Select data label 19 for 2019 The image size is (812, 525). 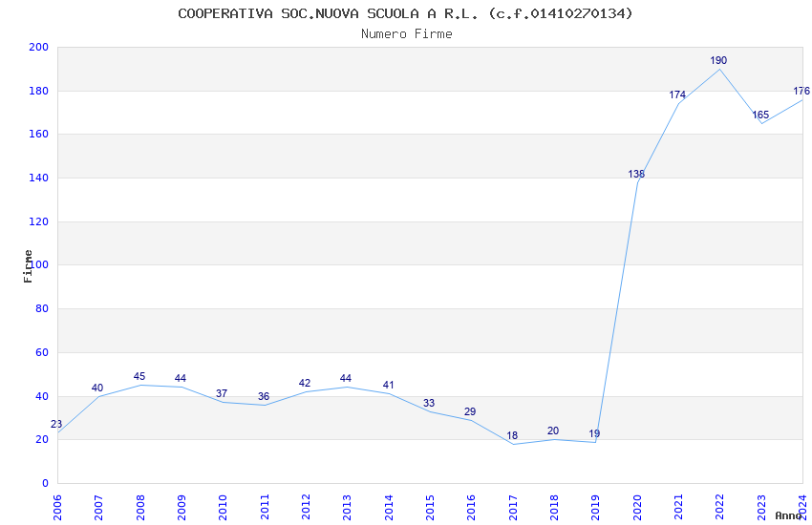594,434
